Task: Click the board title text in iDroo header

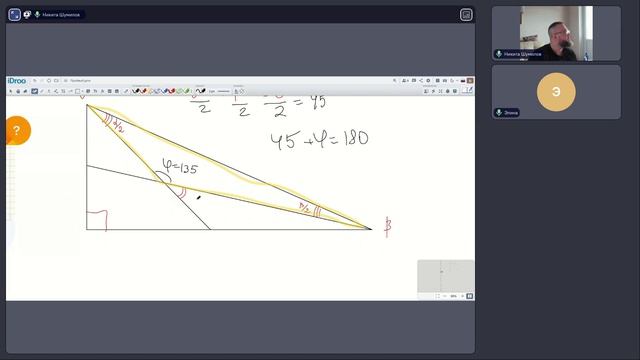Action: (80, 81)
